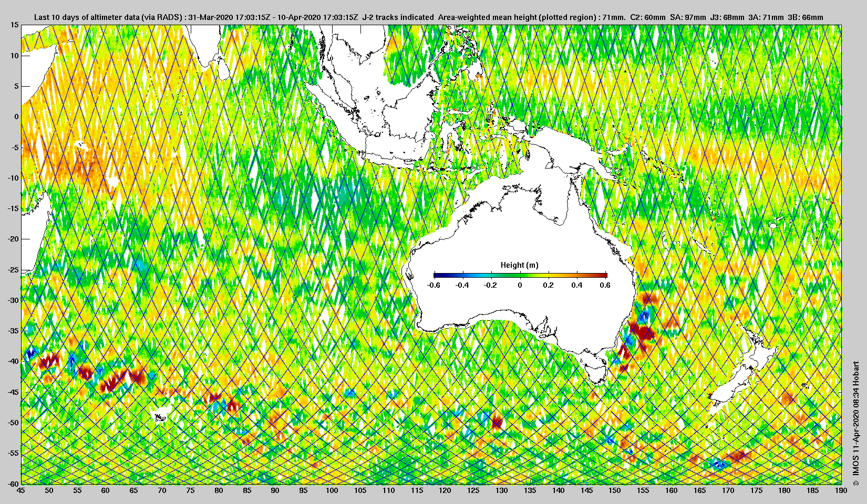This screenshot has width=867, height=504.
Task: Click longitude axis label '120'
Action: coord(445,490)
